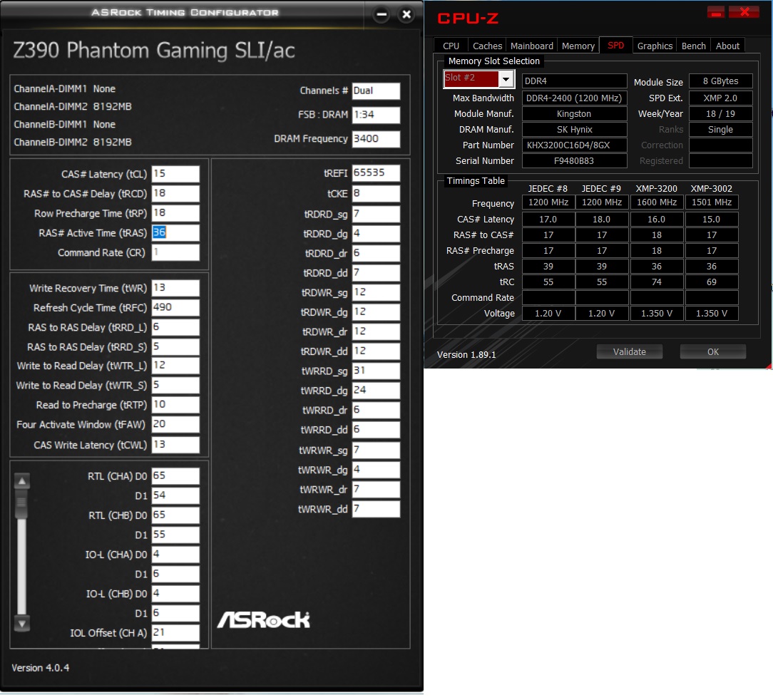Open the Bench tab

pyautogui.click(x=693, y=46)
